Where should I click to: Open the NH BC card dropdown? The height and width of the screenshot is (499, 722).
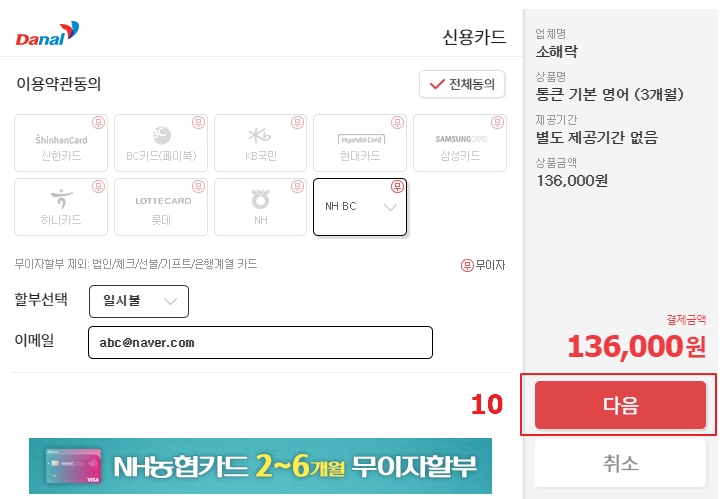tap(360, 207)
